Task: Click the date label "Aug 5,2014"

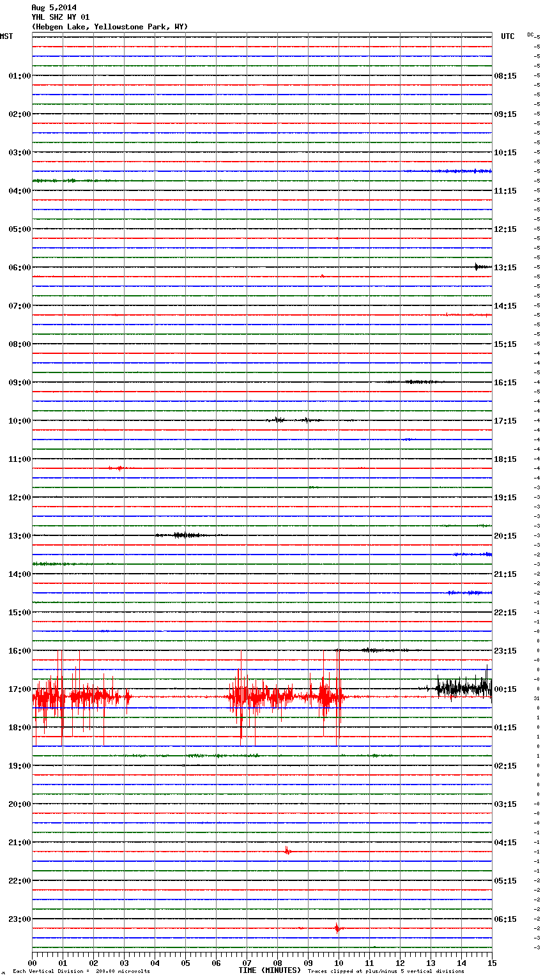Action: 54,8
